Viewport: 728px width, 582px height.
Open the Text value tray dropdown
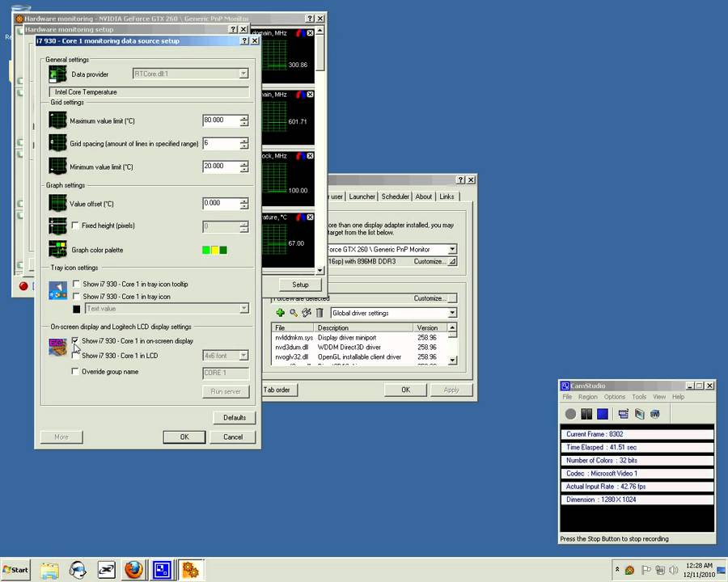(243, 308)
